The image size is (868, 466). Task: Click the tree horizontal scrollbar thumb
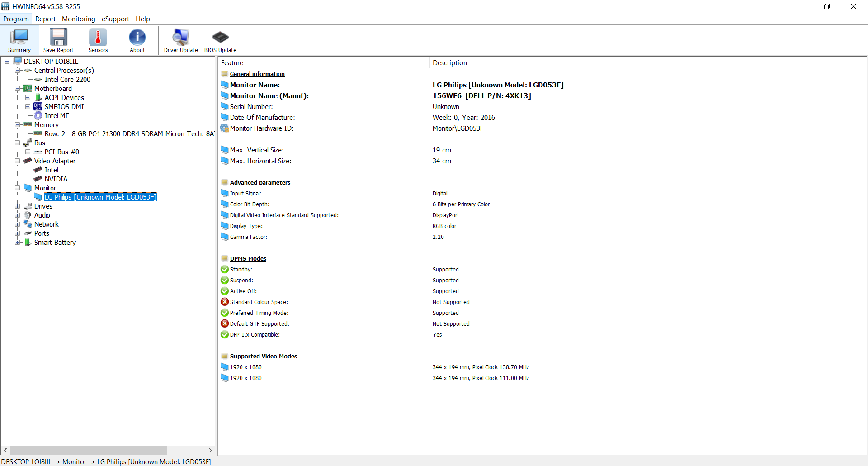(x=89, y=450)
